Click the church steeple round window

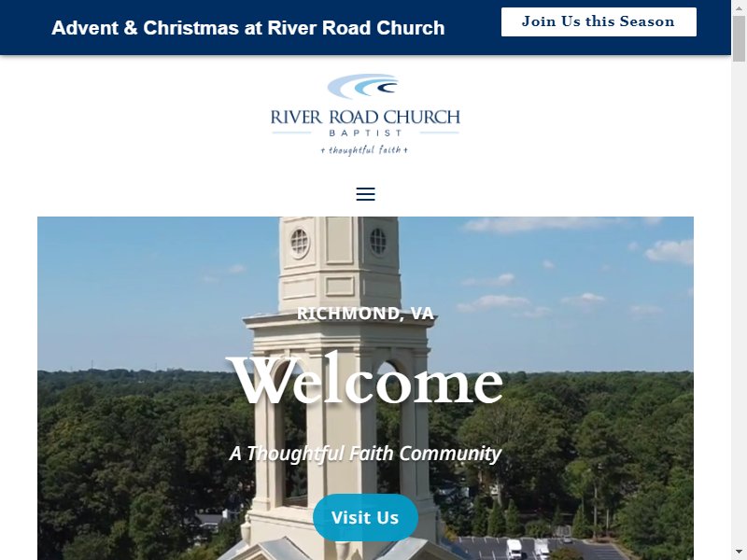coord(299,243)
